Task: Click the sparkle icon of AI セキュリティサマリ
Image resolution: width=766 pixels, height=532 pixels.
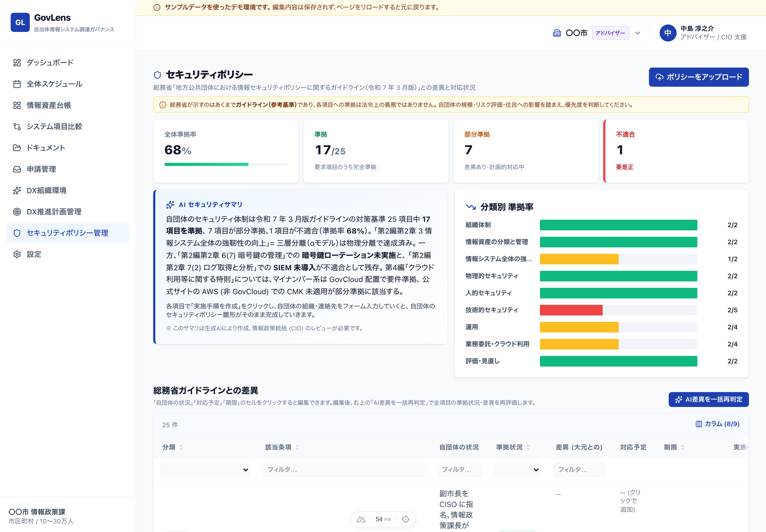Action: coord(170,205)
